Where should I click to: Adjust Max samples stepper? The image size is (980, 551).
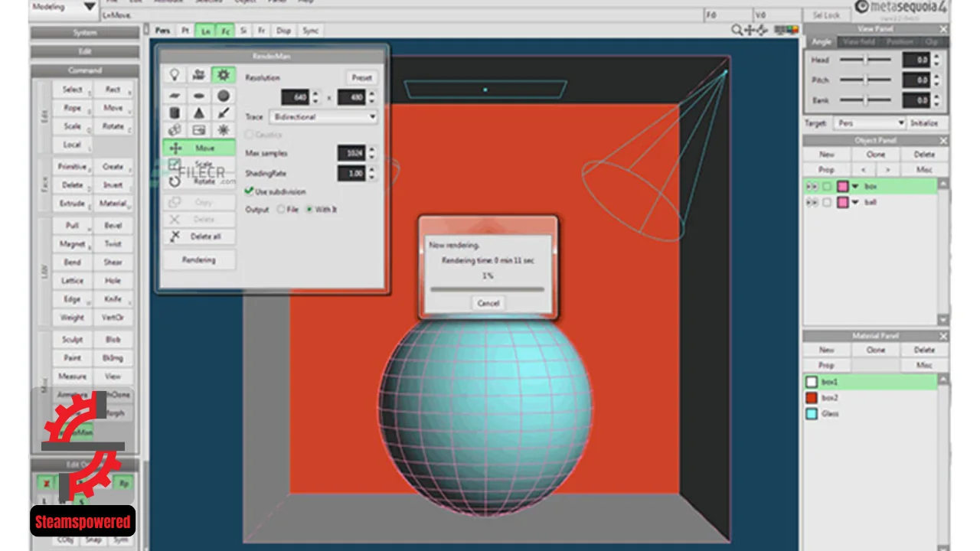click(372, 153)
